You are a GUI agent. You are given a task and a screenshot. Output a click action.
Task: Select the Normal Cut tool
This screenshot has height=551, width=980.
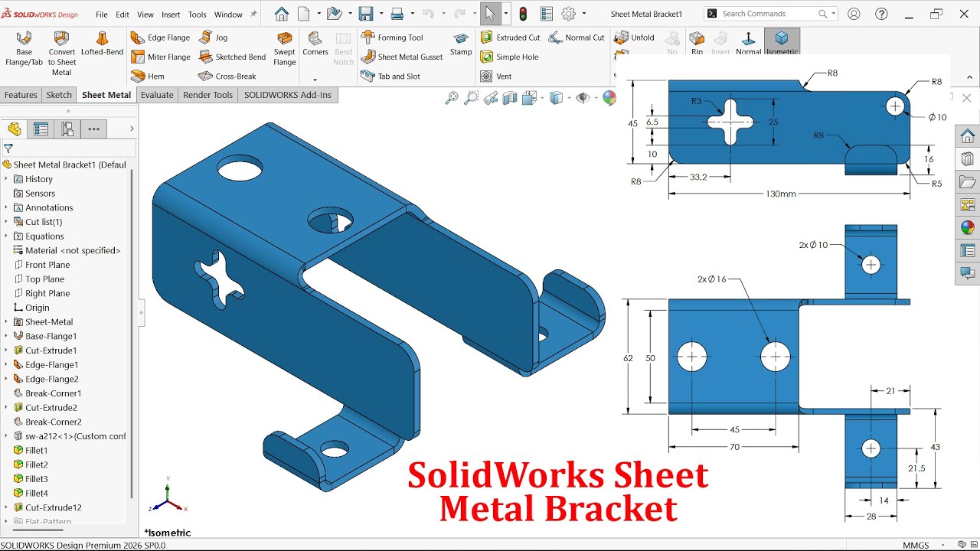[x=577, y=37]
